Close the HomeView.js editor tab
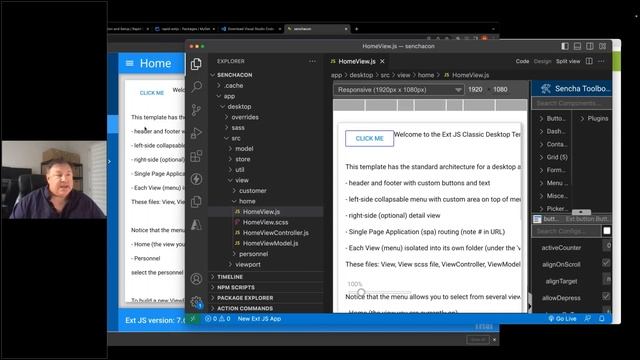640x360 pixels. pyautogui.click(x=382, y=61)
